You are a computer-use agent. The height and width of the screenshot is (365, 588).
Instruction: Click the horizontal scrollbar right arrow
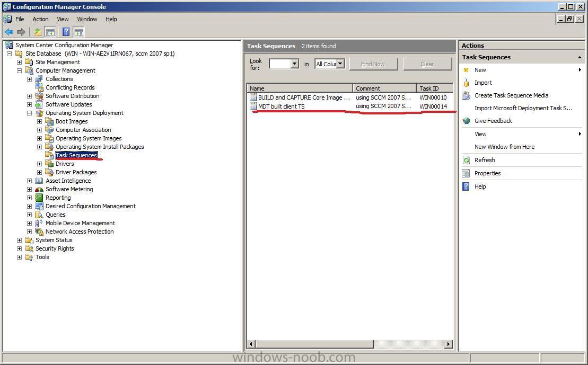coord(448,344)
